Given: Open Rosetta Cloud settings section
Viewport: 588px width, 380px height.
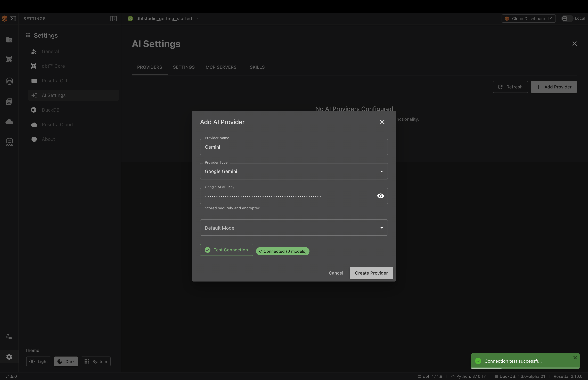Looking at the screenshot, I should (x=73, y=125).
